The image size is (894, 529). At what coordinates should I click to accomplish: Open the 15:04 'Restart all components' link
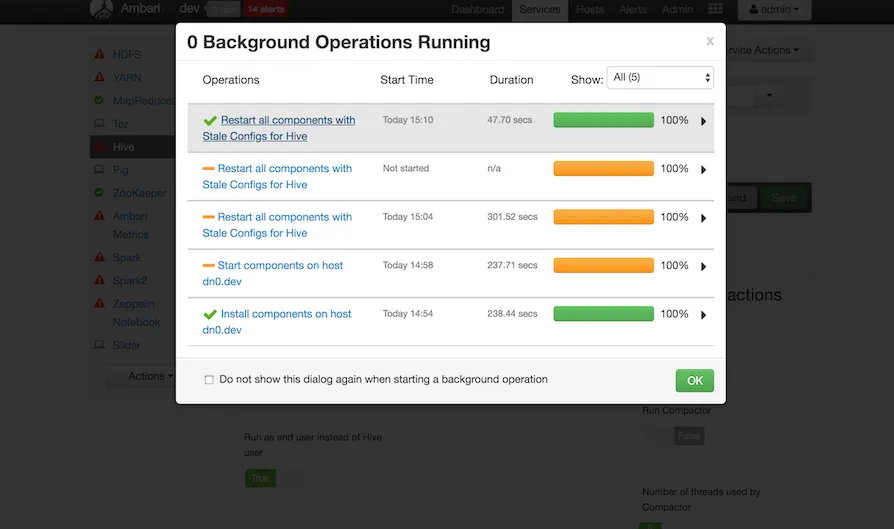point(277,225)
